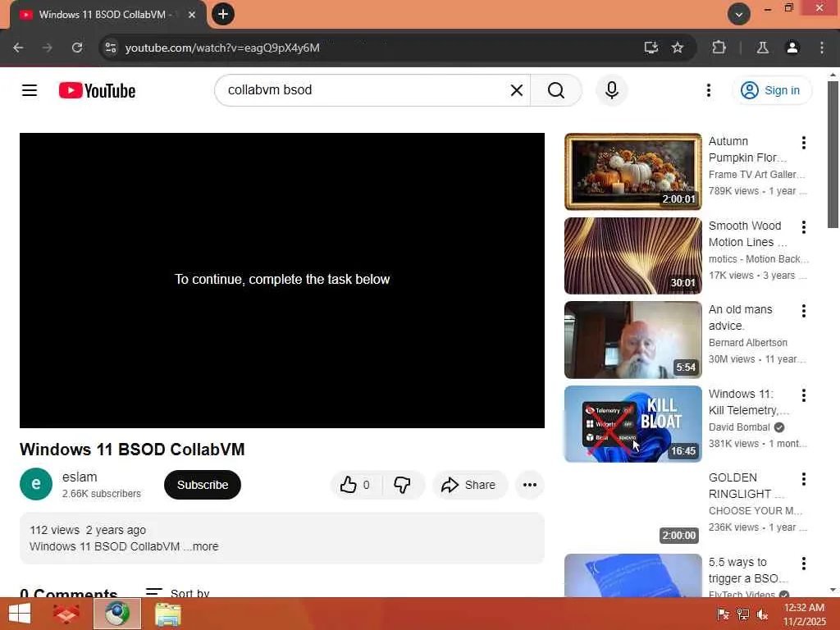Open David Bombal channel name
This screenshot has height=630, width=840.
(x=739, y=427)
